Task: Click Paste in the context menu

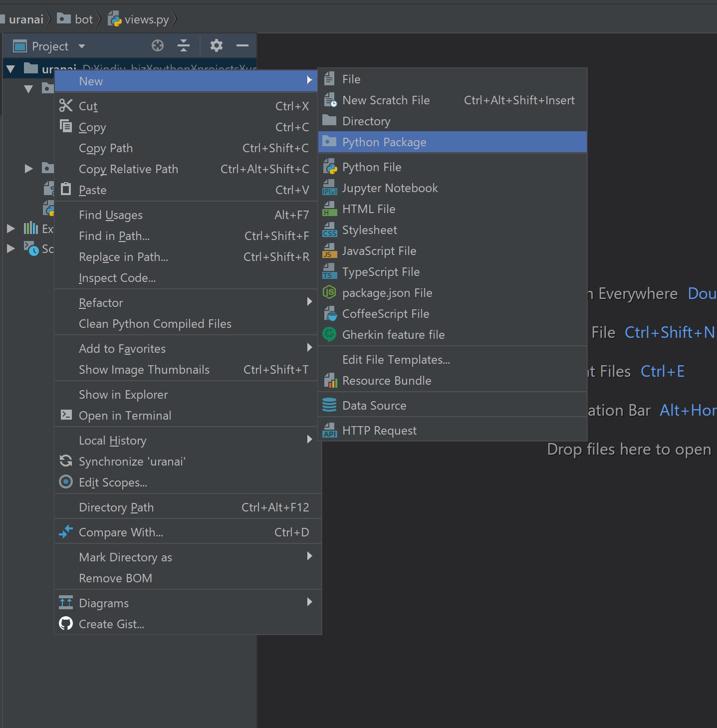Action: 92,190
